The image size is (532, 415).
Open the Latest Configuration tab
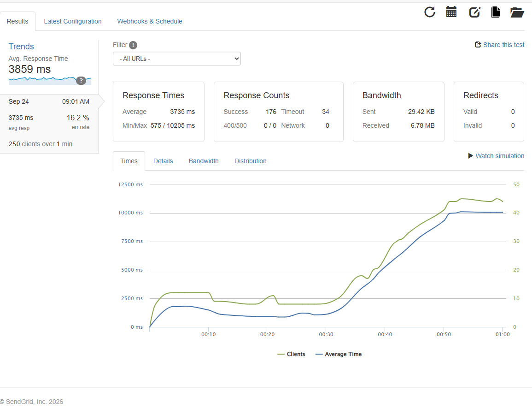[73, 21]
